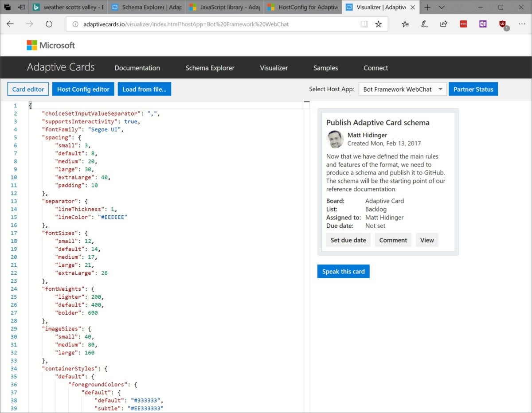Click the "subtle": "#EE333333" line

point(129,409)
